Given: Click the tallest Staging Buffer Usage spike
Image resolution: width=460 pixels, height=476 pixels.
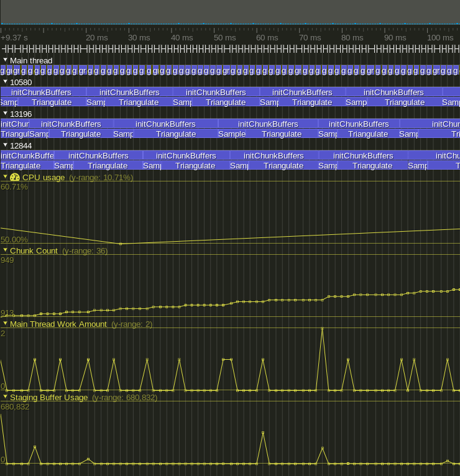Looking at the screenshot, I should [x=263, y=433].
